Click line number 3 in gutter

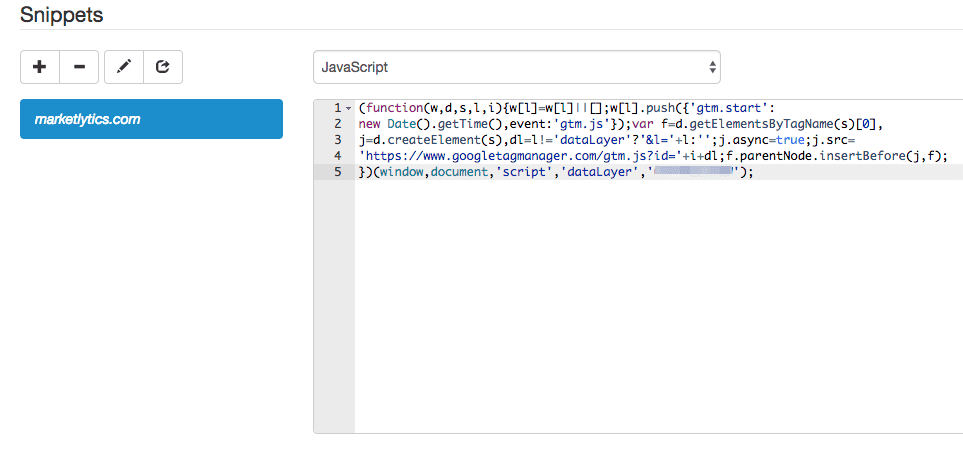coord(337,140)
